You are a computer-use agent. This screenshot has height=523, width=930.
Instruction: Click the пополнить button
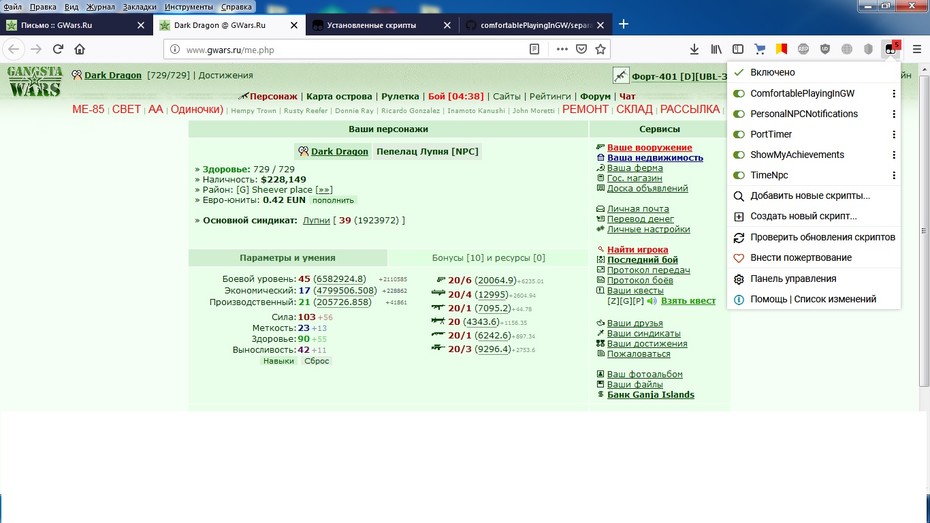(333, 200)
